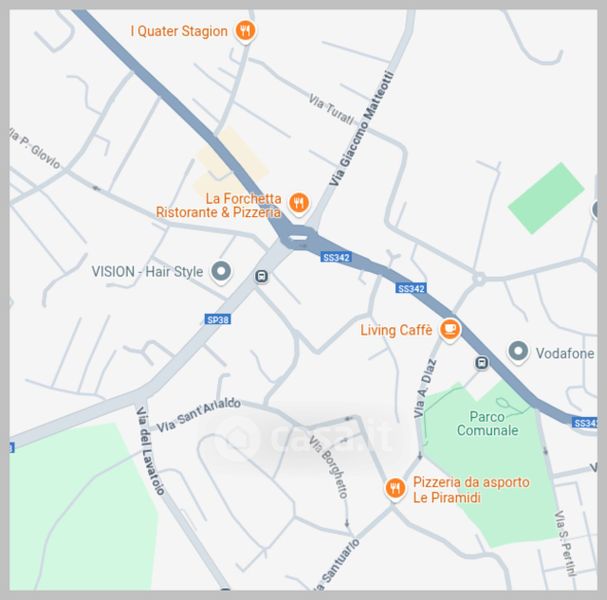The image size is (607, 600).
Task: Click the Via del Lavatoio street label
Action: [151, 451]
